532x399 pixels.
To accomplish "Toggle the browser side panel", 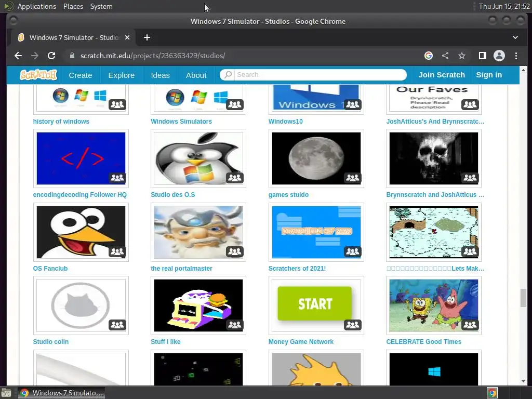I will 483,56.
